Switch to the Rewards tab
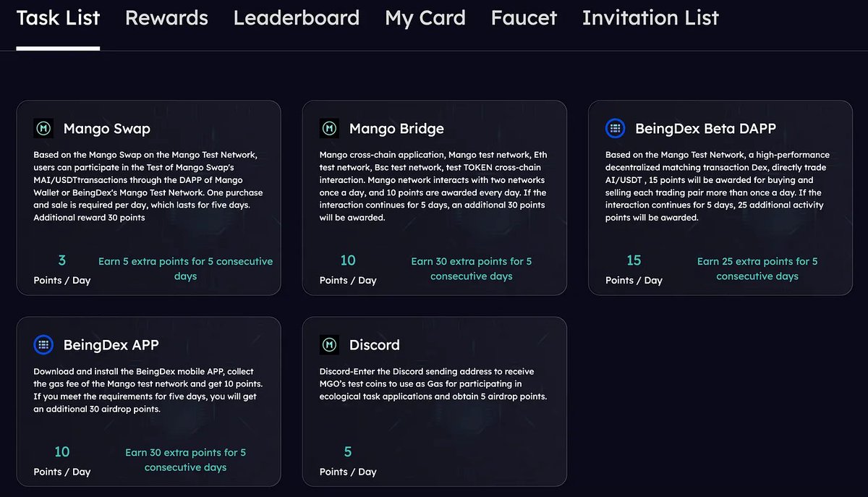The height and width of the screenshot is (497, 868). [166, 18]
